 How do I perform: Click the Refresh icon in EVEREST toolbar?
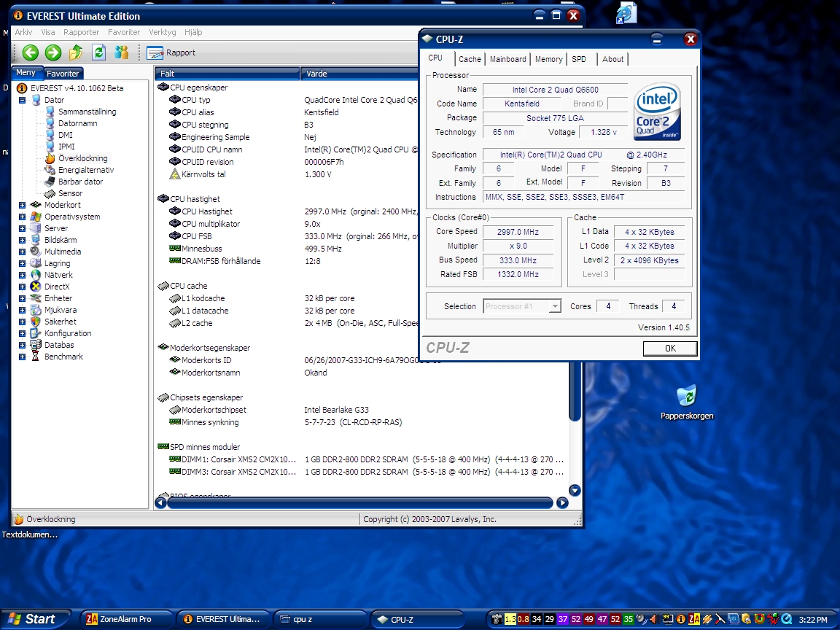point(98,52)
